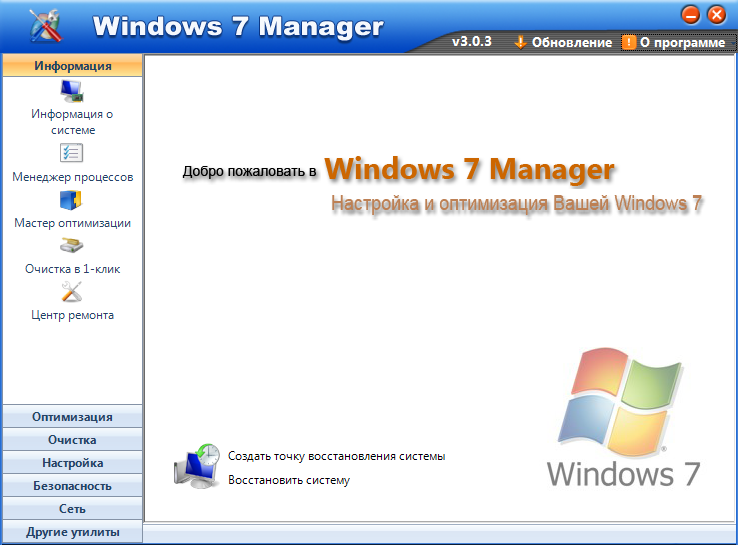Click the Обновление button
738x545 pixels.
pyautogui.click(x=563, y=42)
